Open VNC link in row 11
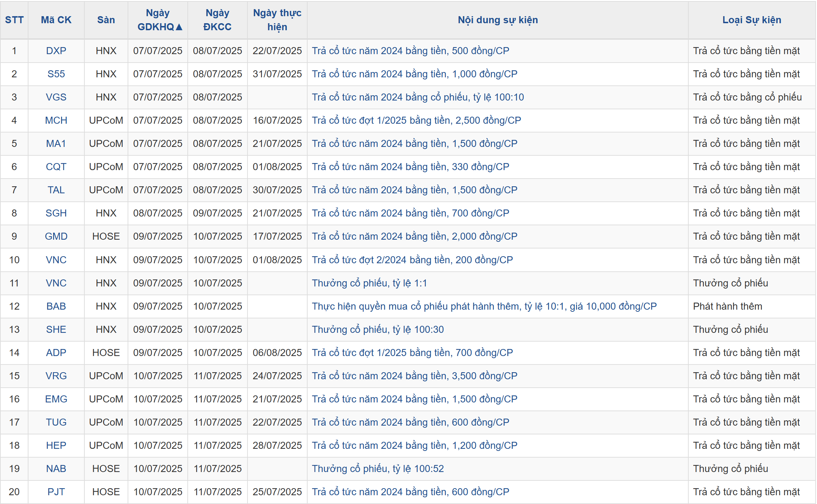 56,283
